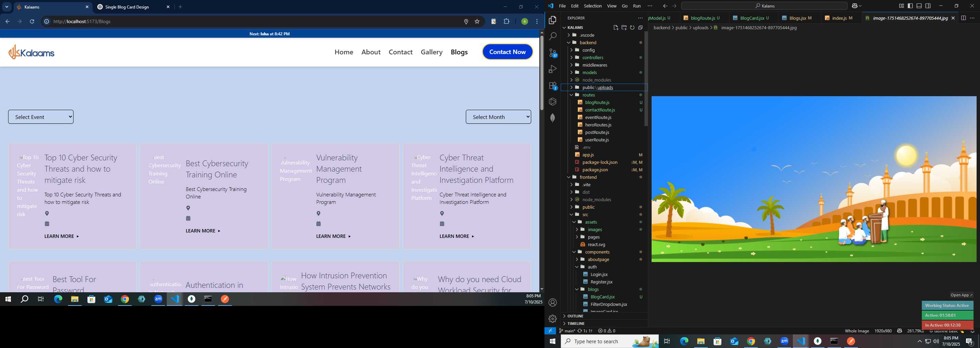Open the MongoDB leaf icon in activity bar
Image resolution: width=980 pixels, height=348 pixels.
coord(553,118)
